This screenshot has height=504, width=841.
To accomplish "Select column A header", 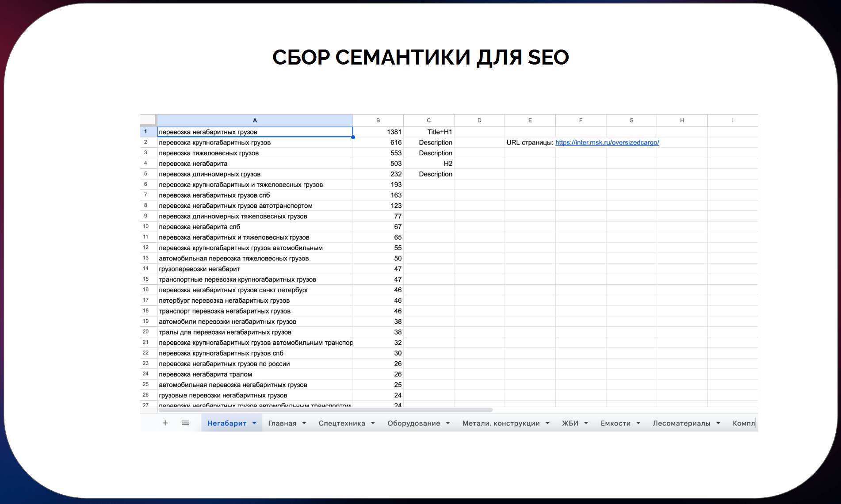I will pos(255,120).
